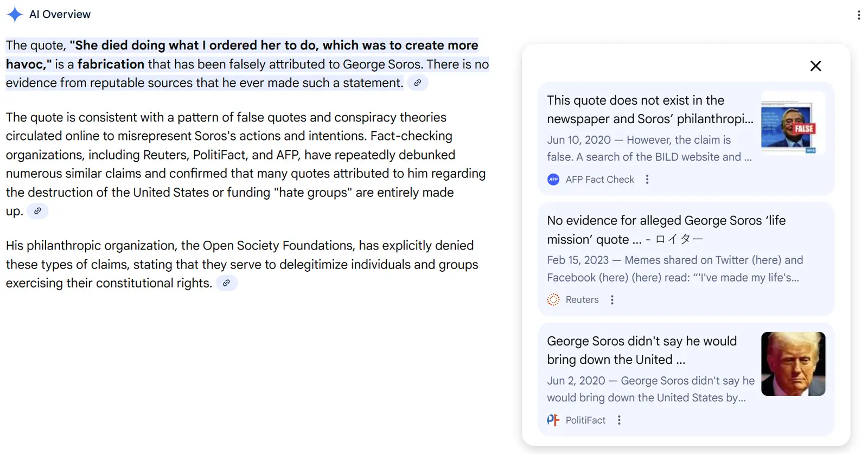This screenshot has width=868, height=454.
Task: Close the sources panel with the X
Action: [815, 66]
